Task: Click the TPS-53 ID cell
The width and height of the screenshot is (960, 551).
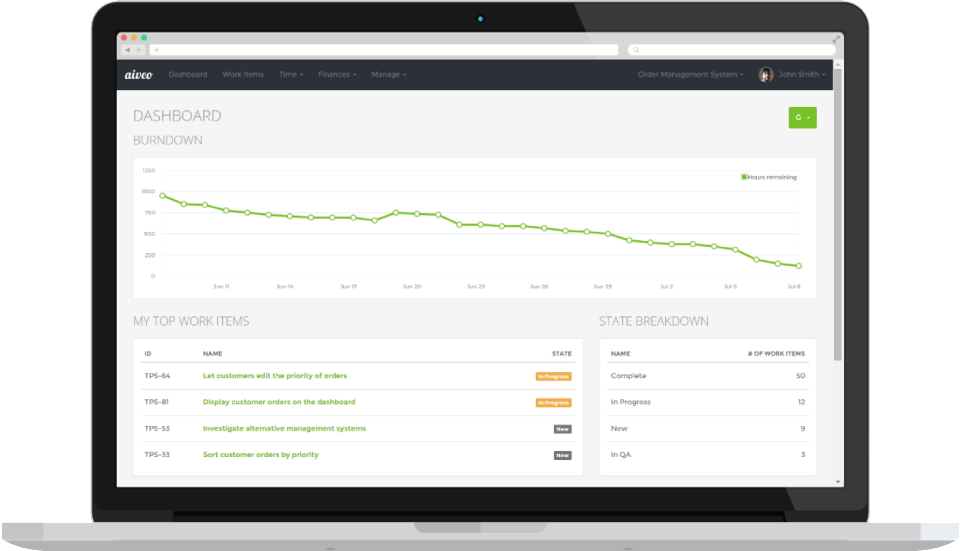Action: (157, 429)
